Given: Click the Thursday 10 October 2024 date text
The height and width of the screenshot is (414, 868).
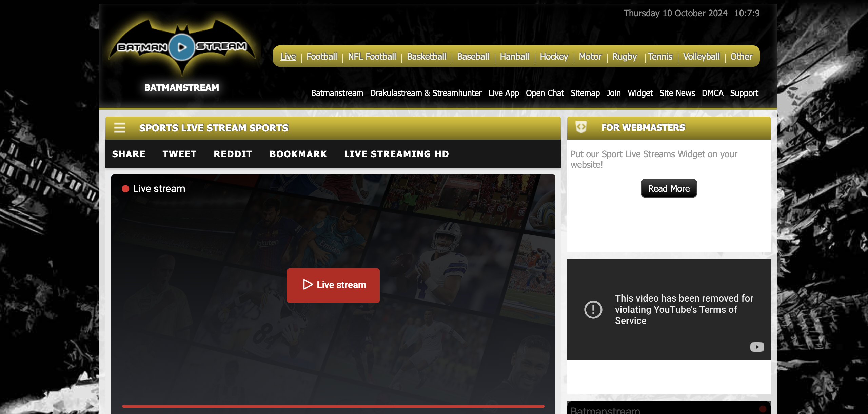Looking at the screenshot, I should pos(675,13).
